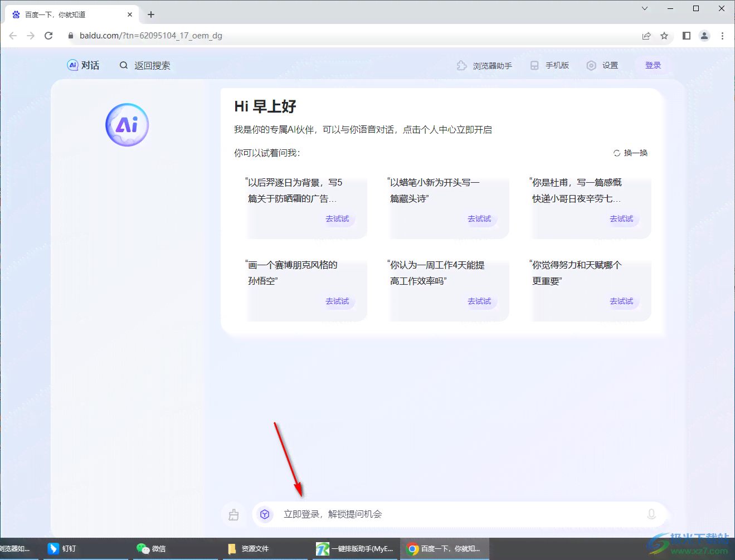The height and width of the screenshot is (560, 735).
Task: Go forward in browser history
Action: pos(31,36)
